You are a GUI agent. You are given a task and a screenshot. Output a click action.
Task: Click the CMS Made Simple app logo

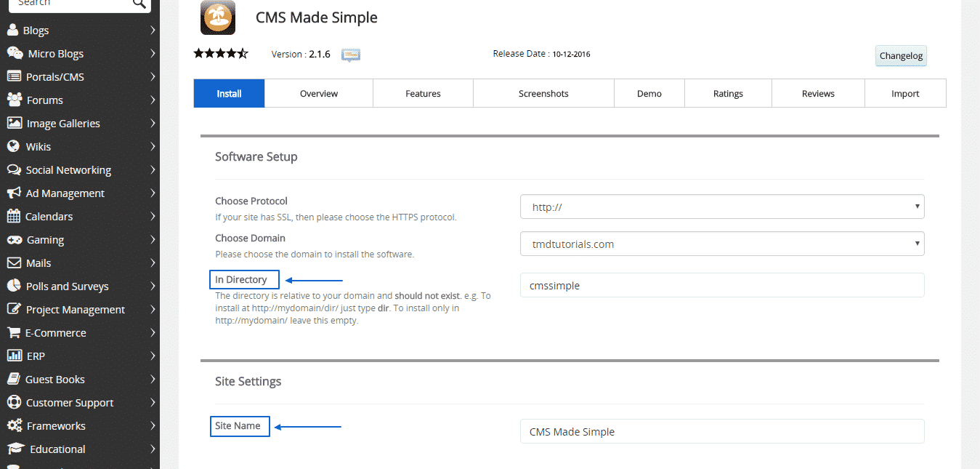217,17
